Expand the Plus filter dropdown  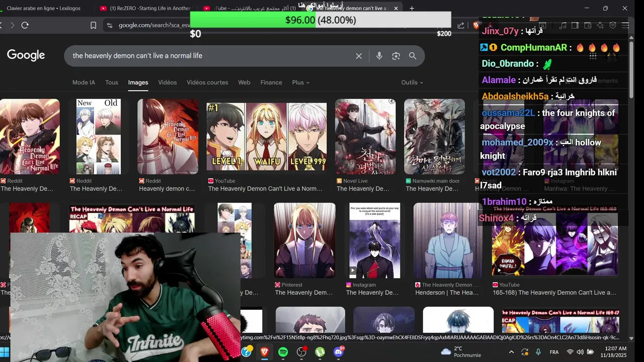click(301, 82)
